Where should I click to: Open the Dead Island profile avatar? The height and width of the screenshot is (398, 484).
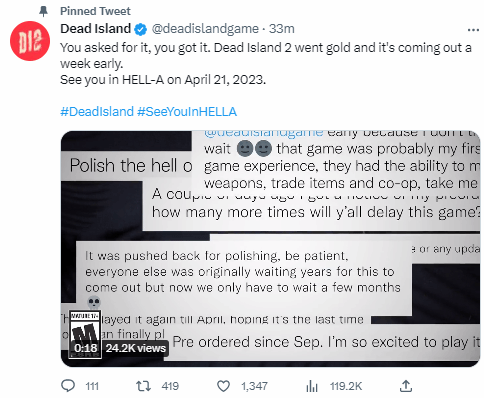[30, 41]
